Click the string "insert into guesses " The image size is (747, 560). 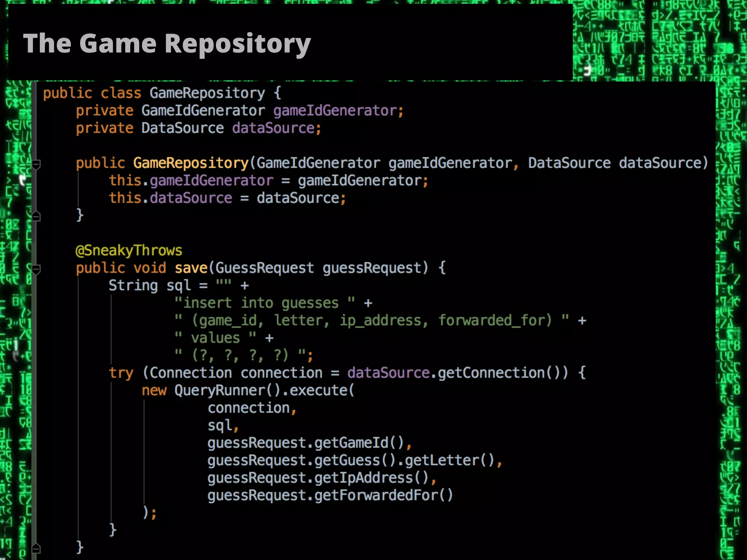[264, 303]
